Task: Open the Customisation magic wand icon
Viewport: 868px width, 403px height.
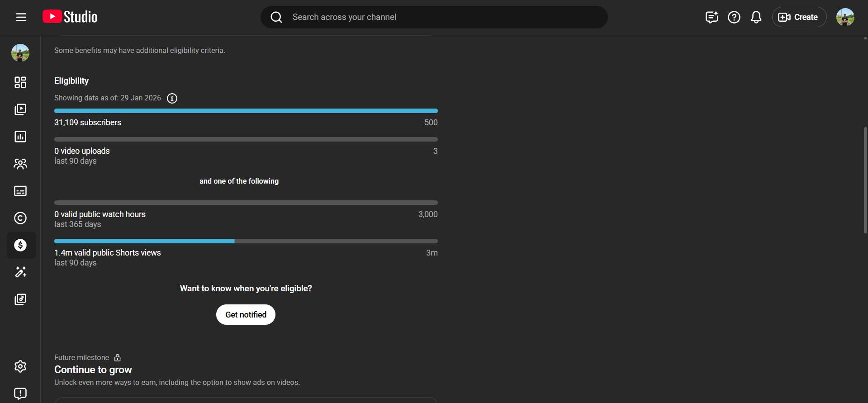Action: pos(20,272)
